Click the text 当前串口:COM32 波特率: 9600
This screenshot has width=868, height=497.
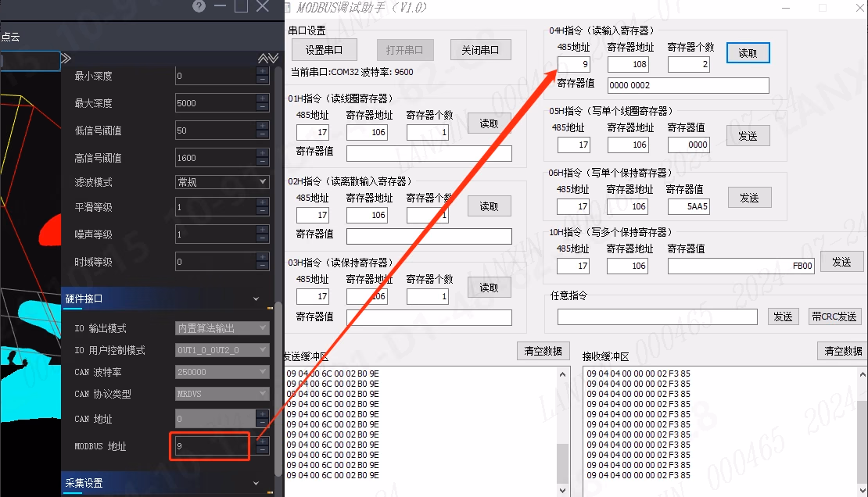(x=352, y=72)
